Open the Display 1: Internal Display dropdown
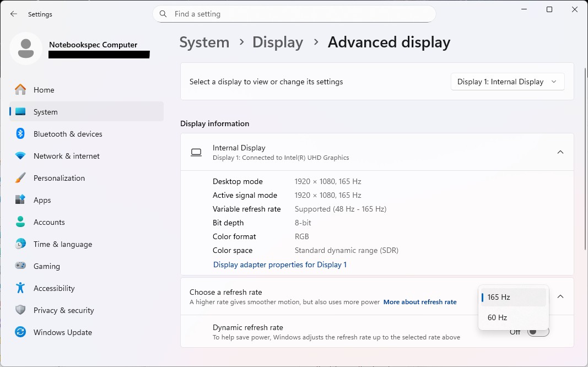The width and height of the screenshot is (588, 367). coord(507,82)
